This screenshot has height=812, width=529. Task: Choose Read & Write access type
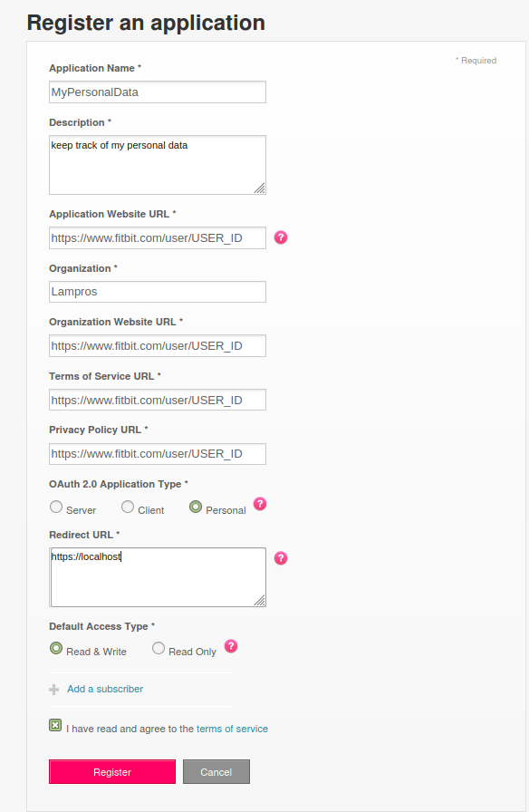coord(56,648)
